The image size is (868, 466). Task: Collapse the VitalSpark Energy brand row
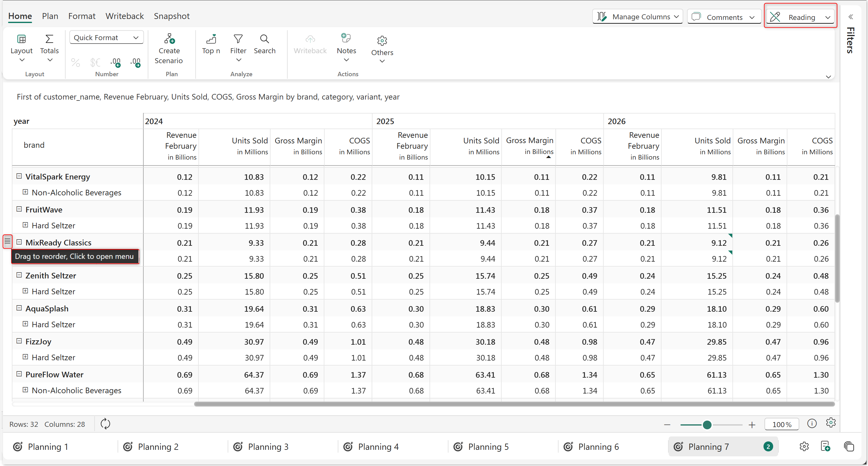pyautogui.click(x=19, y=176)
